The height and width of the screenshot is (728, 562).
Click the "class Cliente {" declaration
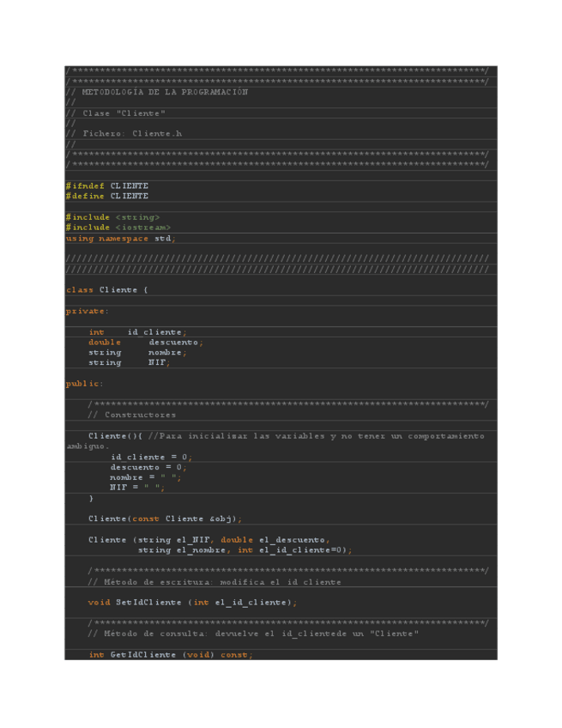point(107,290)
